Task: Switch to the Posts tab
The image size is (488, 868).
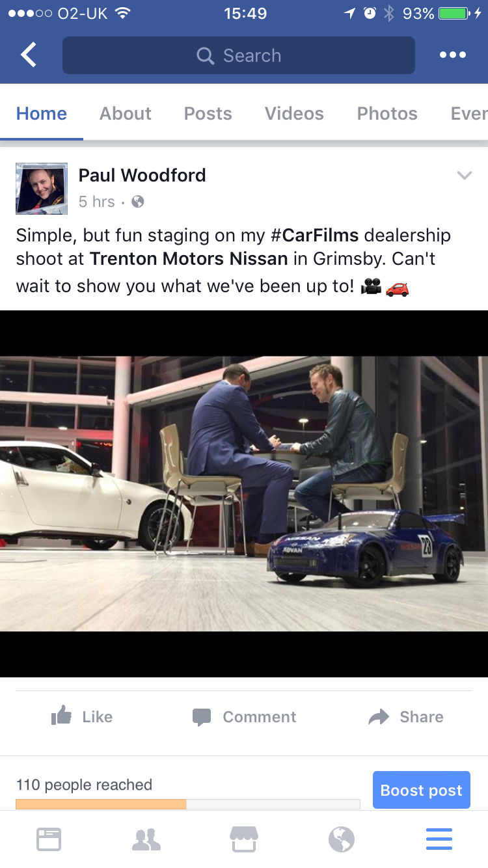Action: click(208, 113)
